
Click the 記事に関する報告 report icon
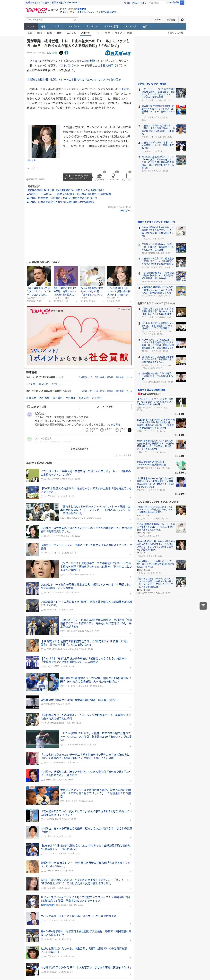click(x=27, y=179)
